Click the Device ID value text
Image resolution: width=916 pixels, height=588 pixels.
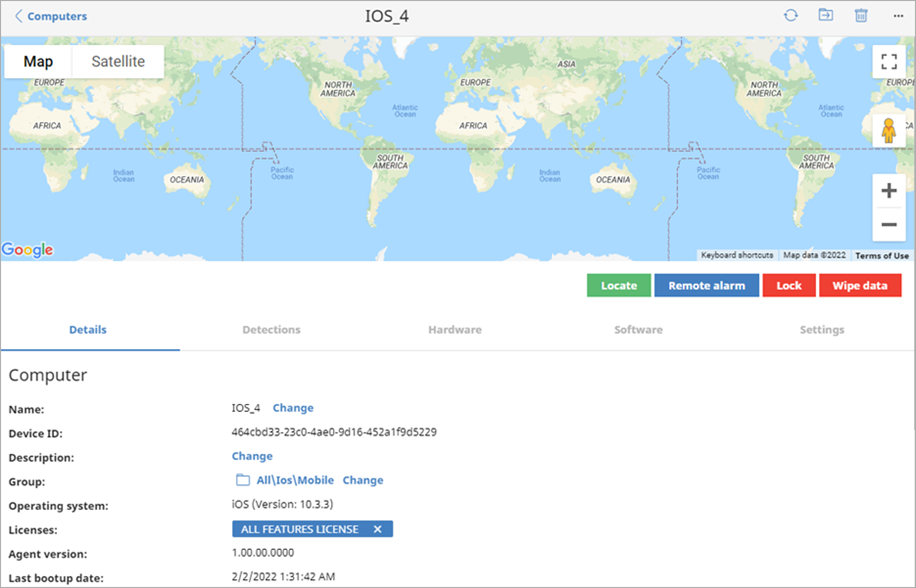pyautogui.click(x=334, y=432)
